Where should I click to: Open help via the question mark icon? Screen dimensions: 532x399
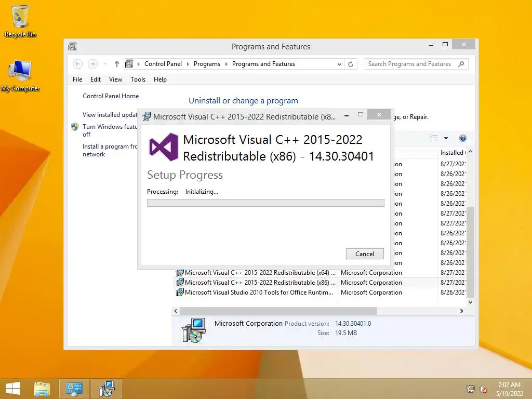(463, 138)
